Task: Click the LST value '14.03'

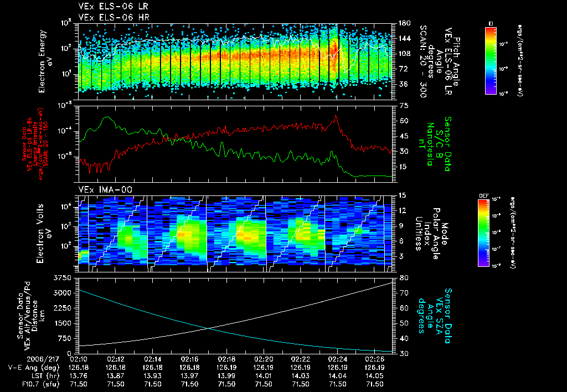Action: 301,376
